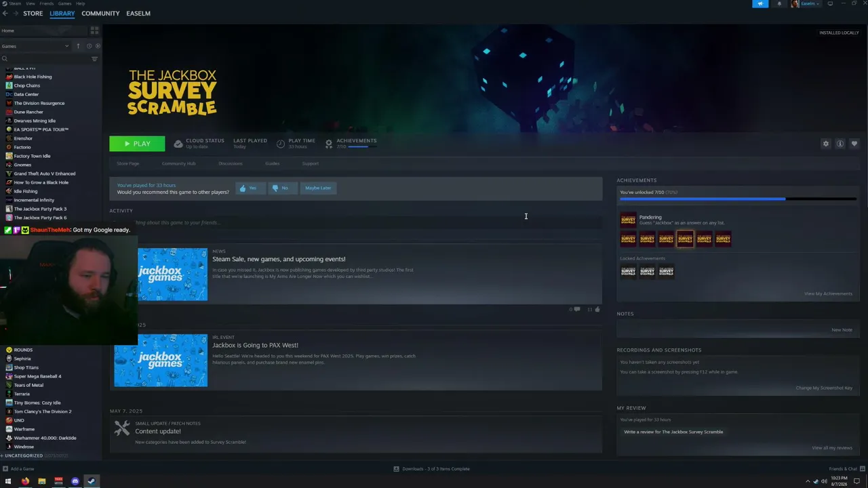This screenshot has width=868, height=488.
Task: Select the Pandering achievement icon
Action: [x=628, y=220]
